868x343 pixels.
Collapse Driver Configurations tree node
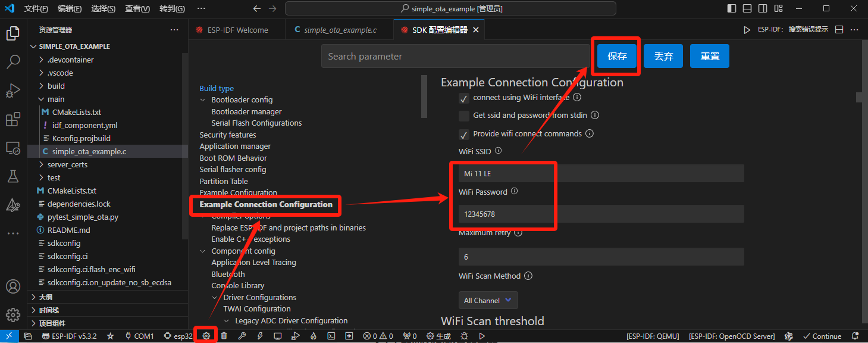pyautogui.click(x=215, y=298)
